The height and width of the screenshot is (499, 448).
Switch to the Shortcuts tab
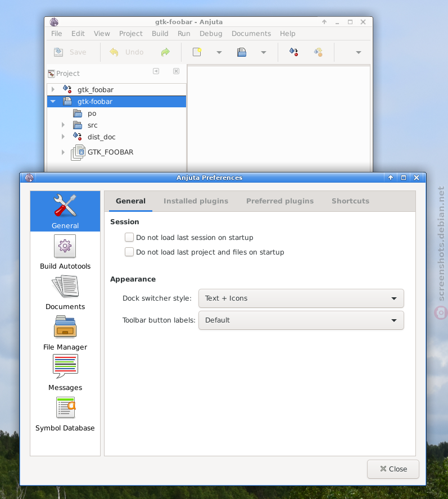tap(350, 201)
